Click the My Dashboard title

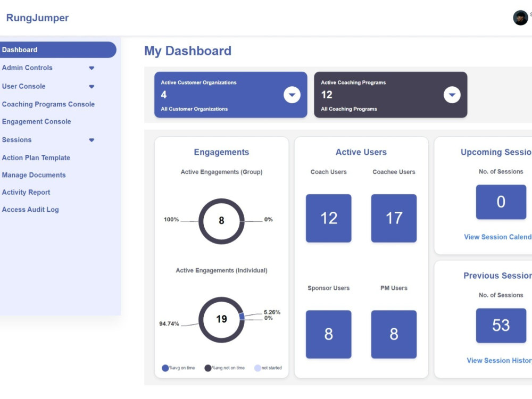188,51
